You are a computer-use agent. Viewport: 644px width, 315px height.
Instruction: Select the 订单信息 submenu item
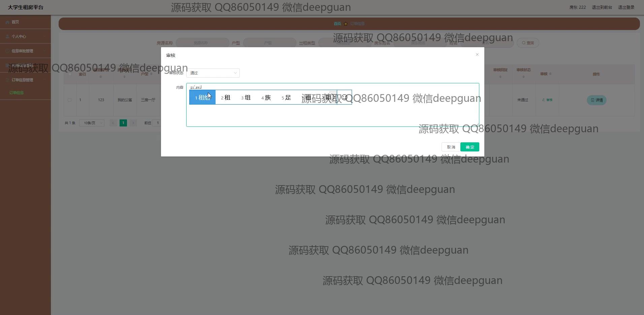(17, 93)
